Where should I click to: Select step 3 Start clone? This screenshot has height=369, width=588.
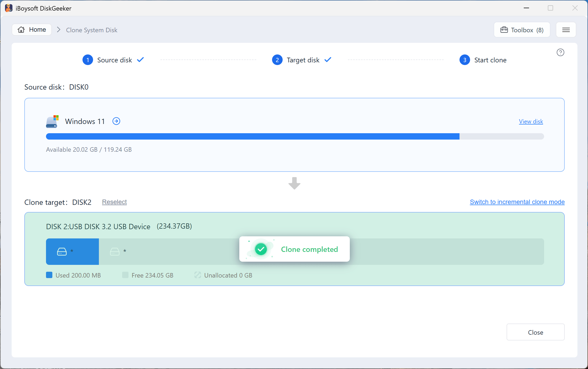[x=483, y=60]
